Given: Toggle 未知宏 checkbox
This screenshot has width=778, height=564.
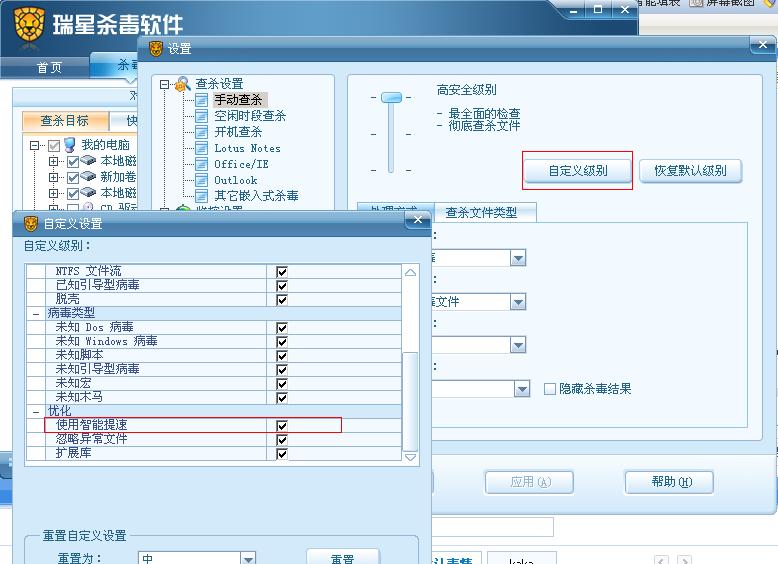Looking at the screenshot, I should tap(282, 384).
